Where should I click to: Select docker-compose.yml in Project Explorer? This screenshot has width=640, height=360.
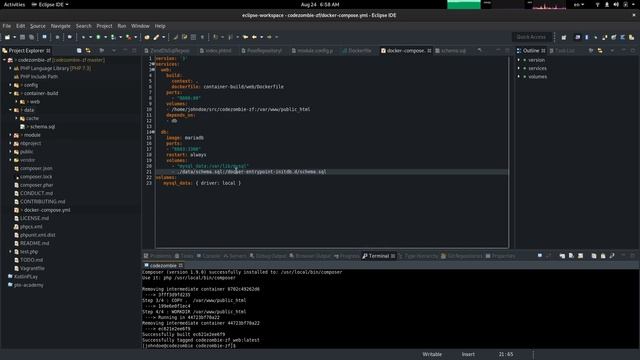[x=47, y=210]
